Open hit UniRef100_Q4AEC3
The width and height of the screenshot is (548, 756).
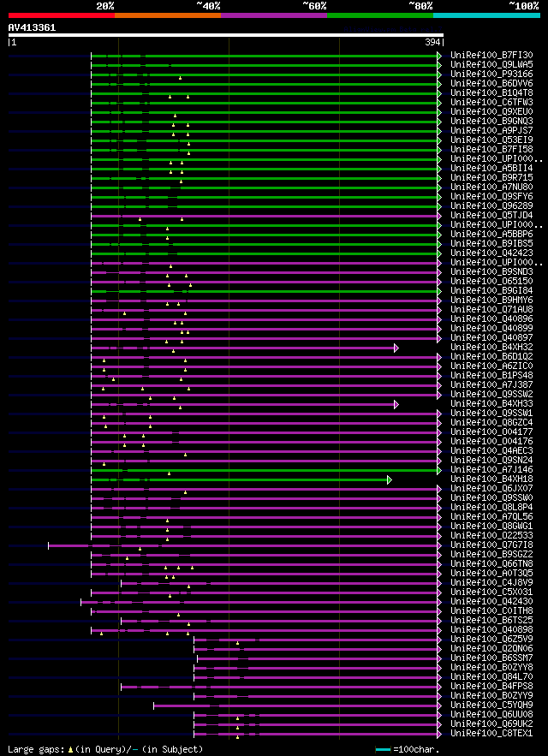[491, 451]
